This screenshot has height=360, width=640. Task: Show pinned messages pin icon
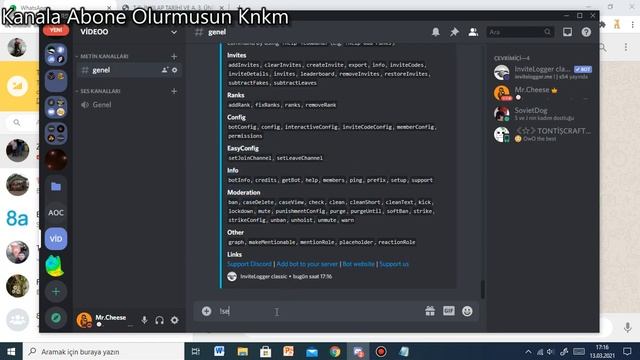[x=454, y=32]
